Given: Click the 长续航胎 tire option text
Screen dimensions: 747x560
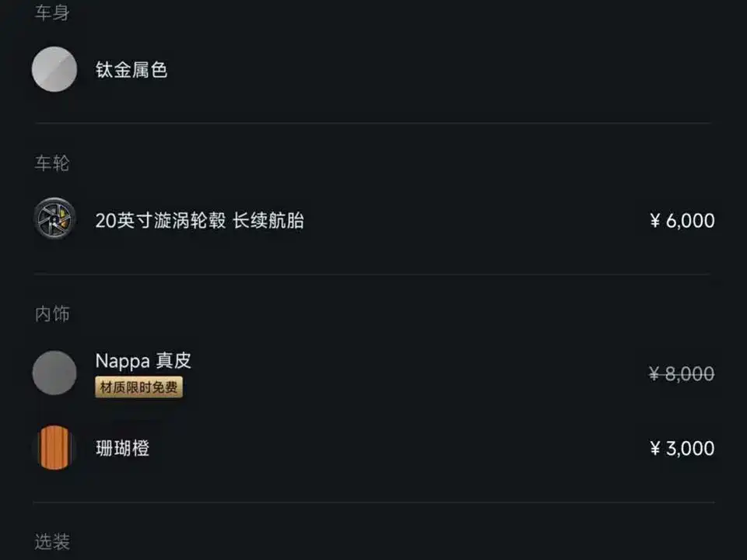Looking at the screenshot, I should point(268,221).
